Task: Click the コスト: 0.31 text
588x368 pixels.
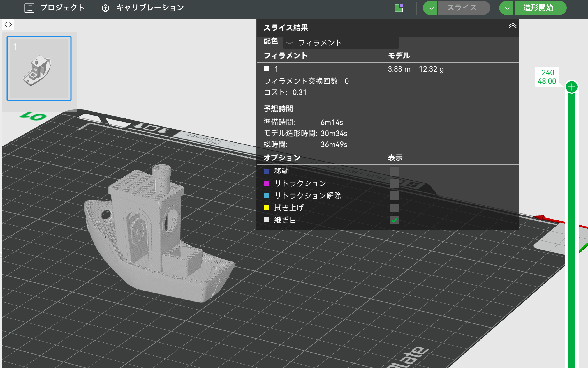Action: 285,92
